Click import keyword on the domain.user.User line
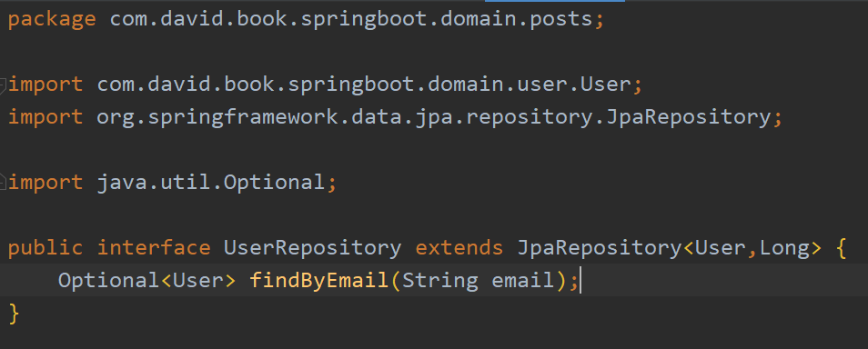Image resolution: width=868 pixels, height=349 pixels. [x=45, y=85]
